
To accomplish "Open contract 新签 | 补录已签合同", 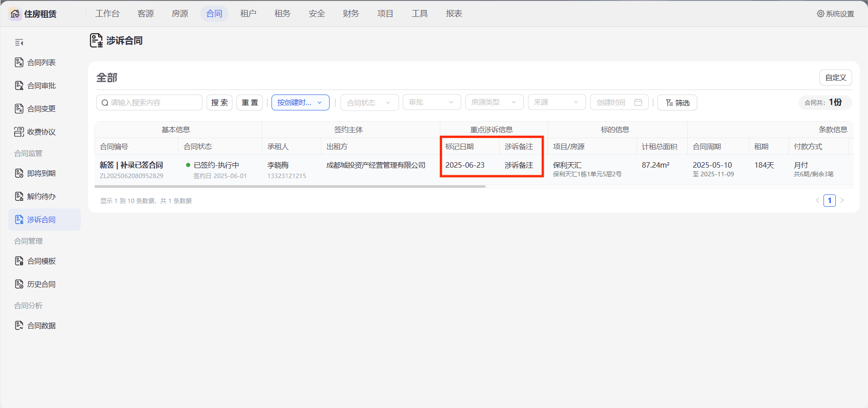I will click(131, 165).
